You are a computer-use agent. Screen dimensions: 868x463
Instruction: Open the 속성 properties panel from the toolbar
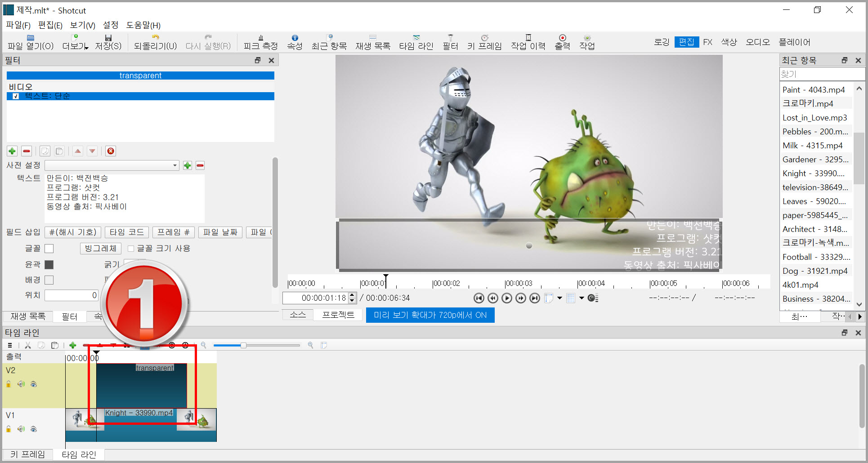295,42
